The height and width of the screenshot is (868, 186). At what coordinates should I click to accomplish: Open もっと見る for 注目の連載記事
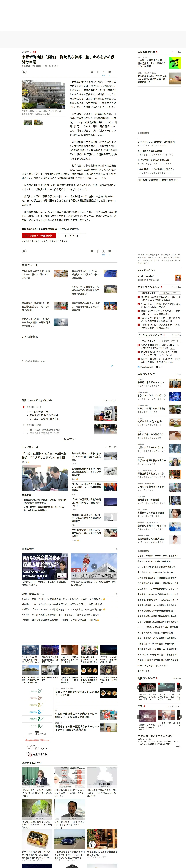pyautogui.click(x=176, y=52)
